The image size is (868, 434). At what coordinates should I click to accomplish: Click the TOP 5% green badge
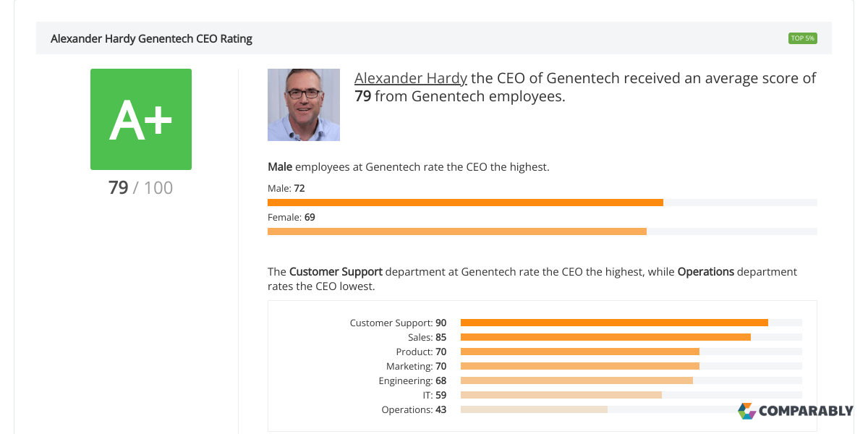[x=802, y=38]
